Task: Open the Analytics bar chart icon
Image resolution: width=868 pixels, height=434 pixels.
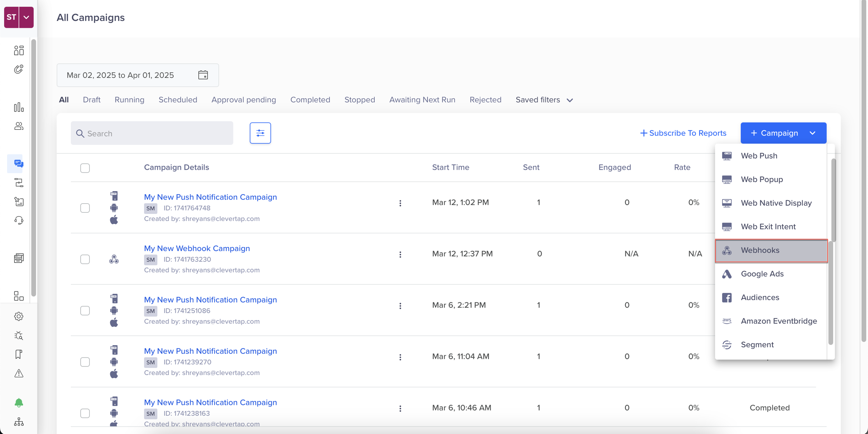Action: tap(19, 107)
